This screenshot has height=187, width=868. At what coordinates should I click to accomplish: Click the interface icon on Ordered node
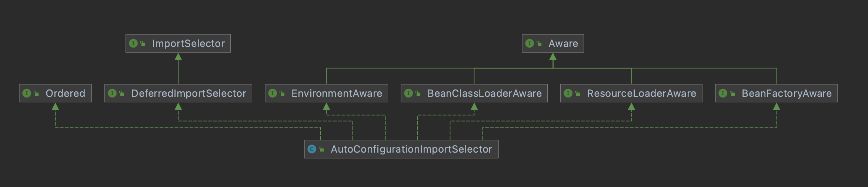click(x=27, y=93)
